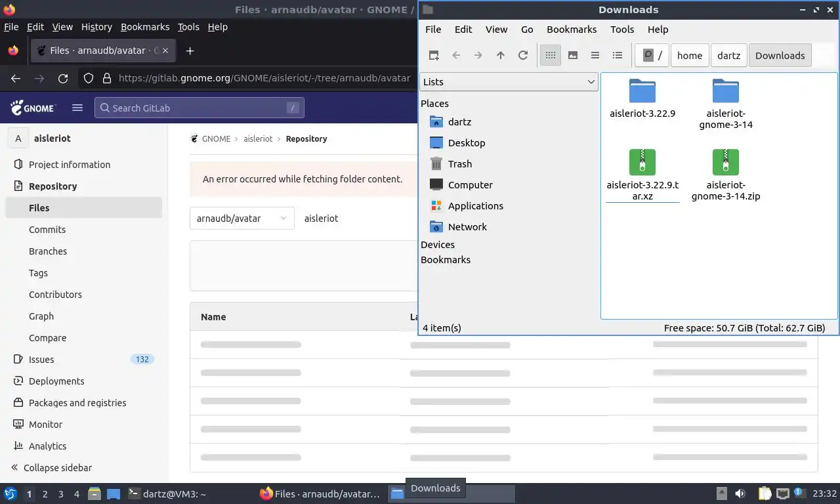Click the Devices heading in the side pane
Image resolution: width=840 pixels, height=504 pixels.
(x=438, y=244)
